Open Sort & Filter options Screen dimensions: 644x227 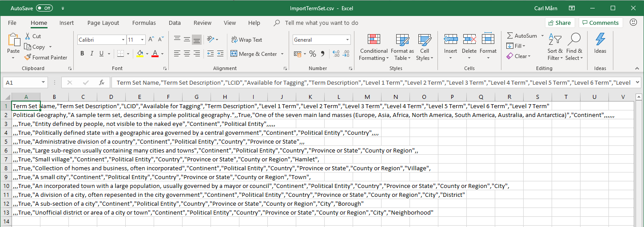[x=555, y=47]
